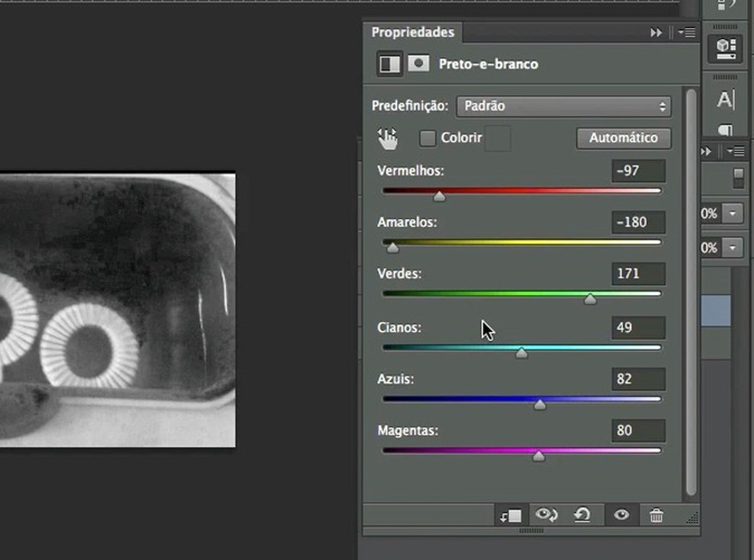
Task: Click the Vermelhos slider handle
Action: 439,197
